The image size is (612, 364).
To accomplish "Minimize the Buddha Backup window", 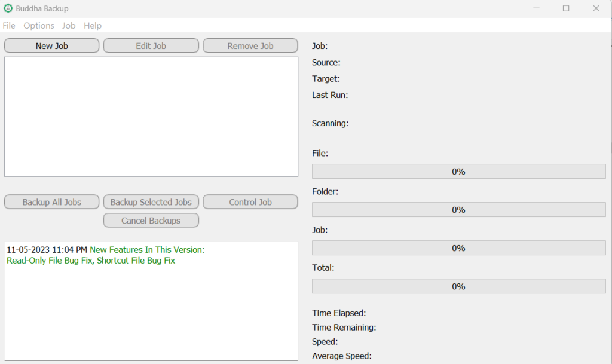I will tap(535, 8).
